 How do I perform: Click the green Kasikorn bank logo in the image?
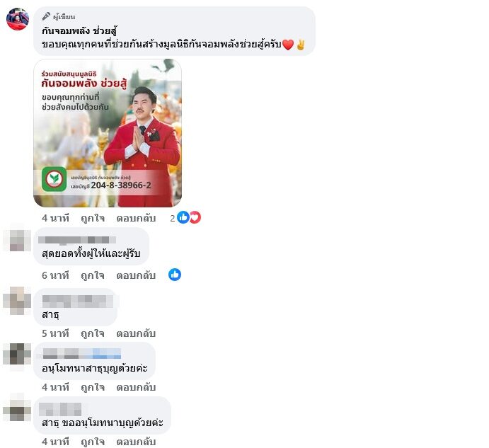click(x=54, y=179)
